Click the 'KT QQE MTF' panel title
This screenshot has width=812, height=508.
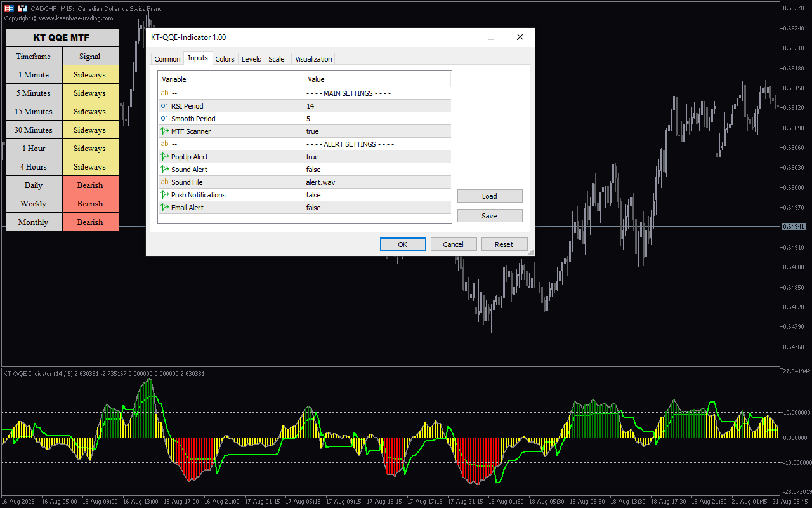[x=62, y=37]
